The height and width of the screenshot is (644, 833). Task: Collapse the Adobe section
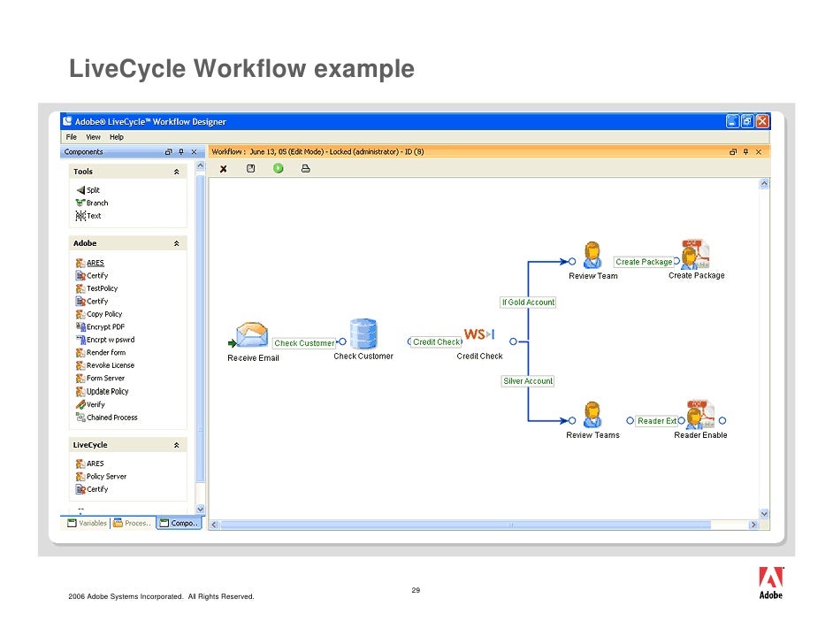coord(176,243)
